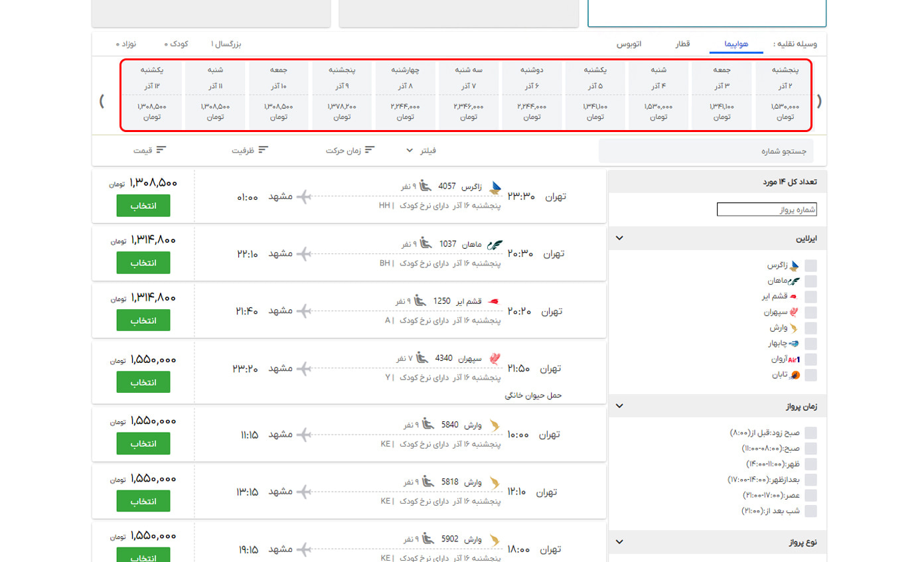Click the airplane icon on Sepehran flight 4340
Image resolution: width=924 pixels, height=562 pixels.
[x=303, y=368]
